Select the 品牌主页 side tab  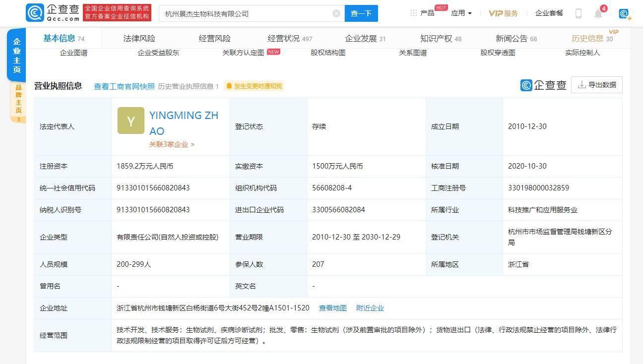coord(18,102)
